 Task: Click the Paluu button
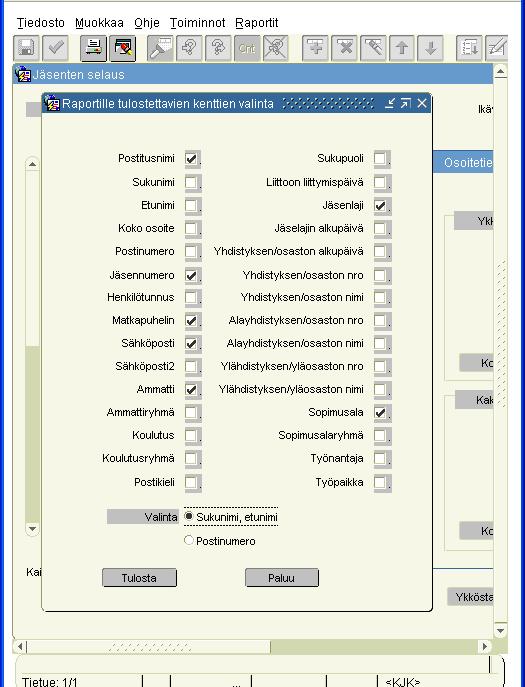[x=282, y=578]
